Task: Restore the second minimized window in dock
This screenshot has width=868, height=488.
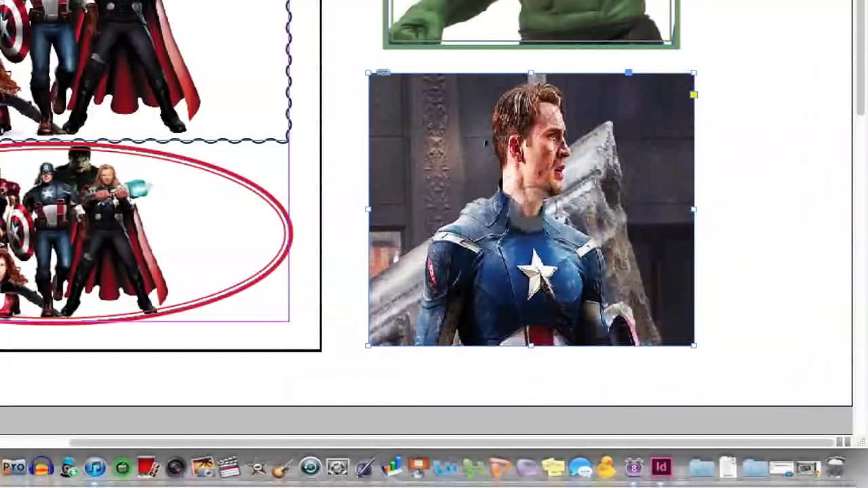Action: 808,468
